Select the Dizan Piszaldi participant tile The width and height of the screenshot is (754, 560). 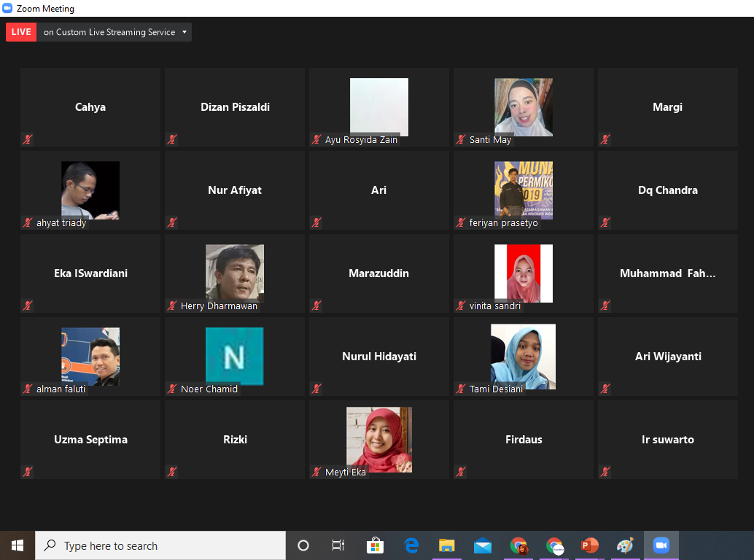[235, 107]
